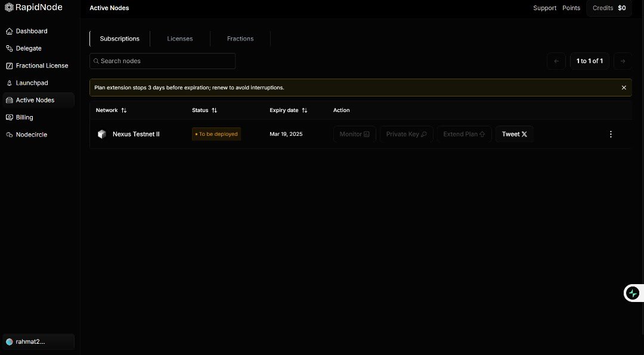The height and width of the screenshot is (355, 644).
Task: Click the search magnifier icon
Action: click(96, 61)
